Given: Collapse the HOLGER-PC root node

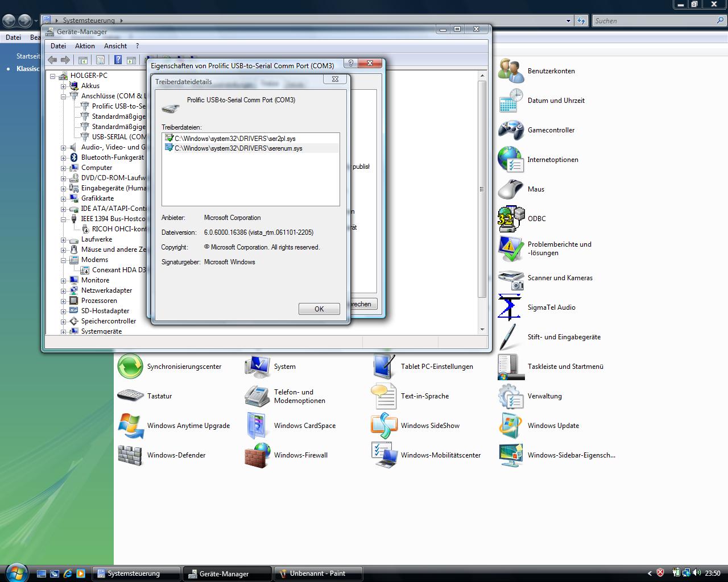Looking at the screenshot, I should [53, 76].
